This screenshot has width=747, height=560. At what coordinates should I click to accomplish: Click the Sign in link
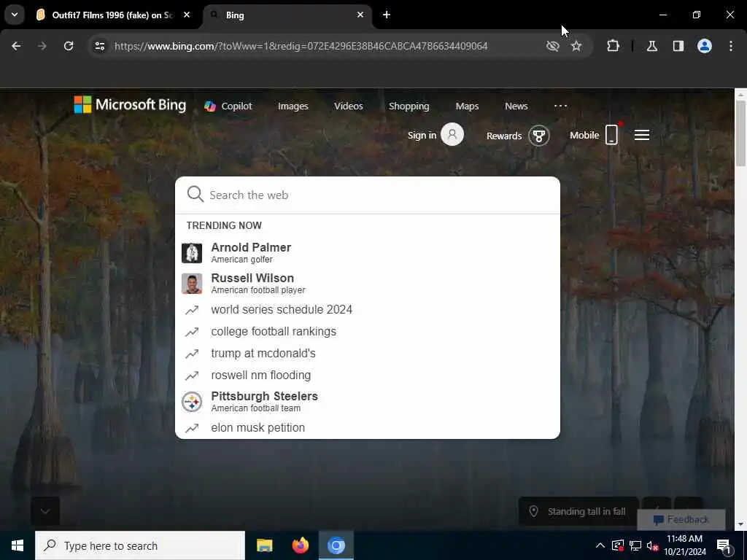(x=422, y=135)
